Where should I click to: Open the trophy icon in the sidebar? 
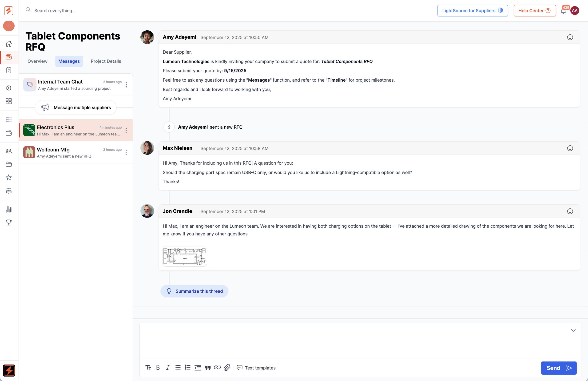point(9,222)
